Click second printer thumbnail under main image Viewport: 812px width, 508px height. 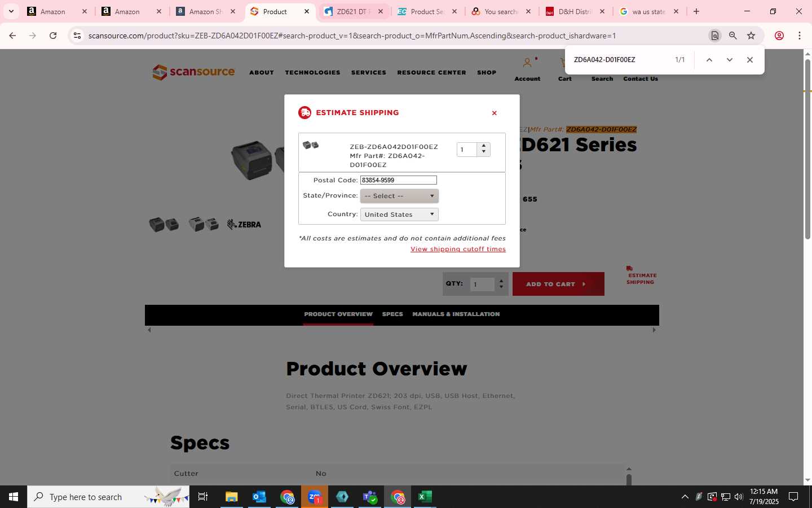click(x=204, y=225)
